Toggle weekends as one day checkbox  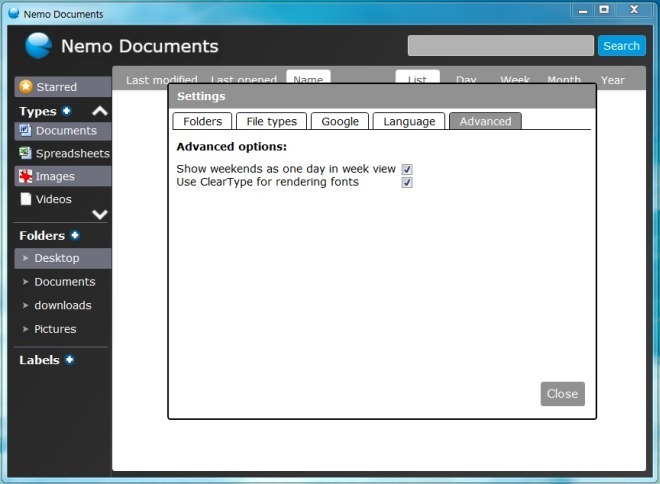click(407, 169)
